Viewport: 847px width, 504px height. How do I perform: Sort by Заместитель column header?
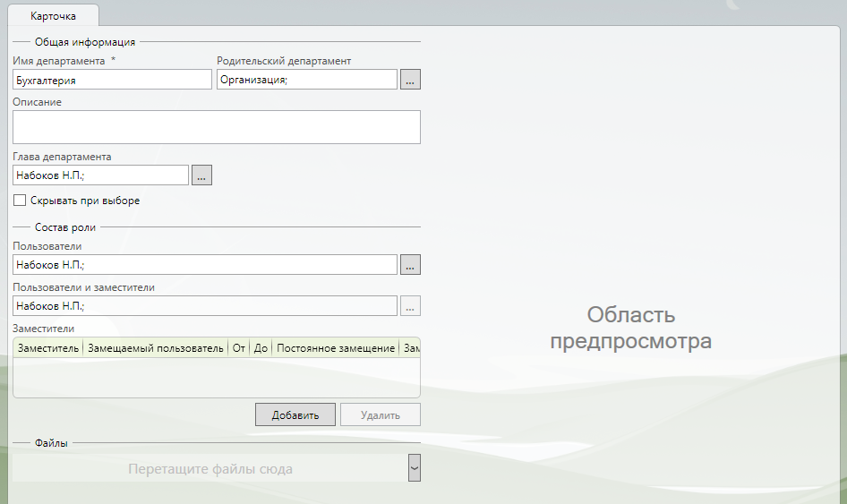point(48,347)
